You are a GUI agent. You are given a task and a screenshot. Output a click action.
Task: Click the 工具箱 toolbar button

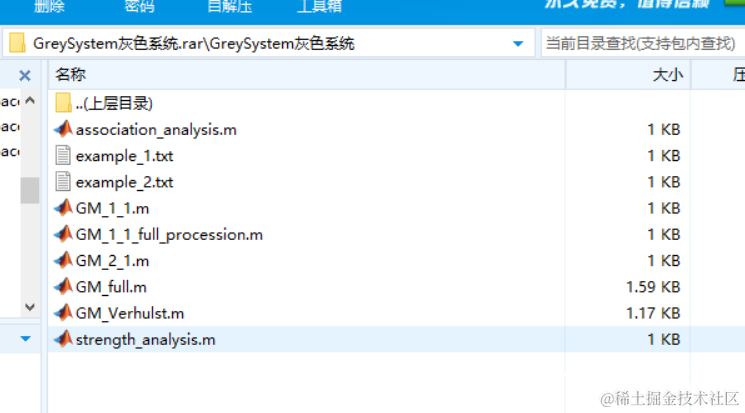click(x=319, y=6)
